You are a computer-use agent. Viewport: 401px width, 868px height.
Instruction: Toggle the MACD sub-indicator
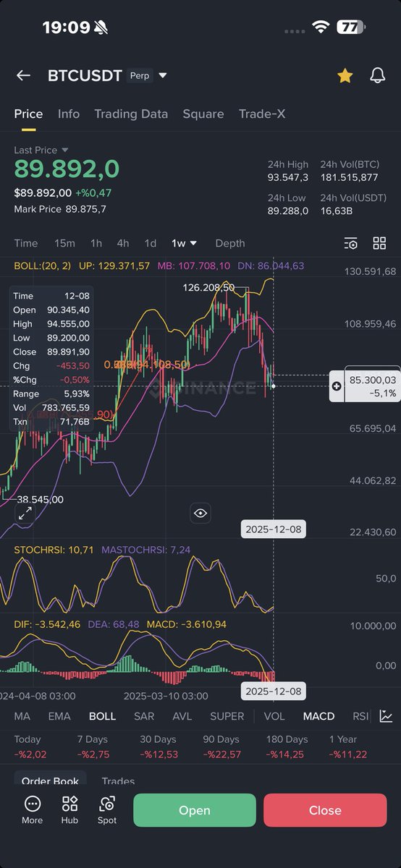(318, 716)
